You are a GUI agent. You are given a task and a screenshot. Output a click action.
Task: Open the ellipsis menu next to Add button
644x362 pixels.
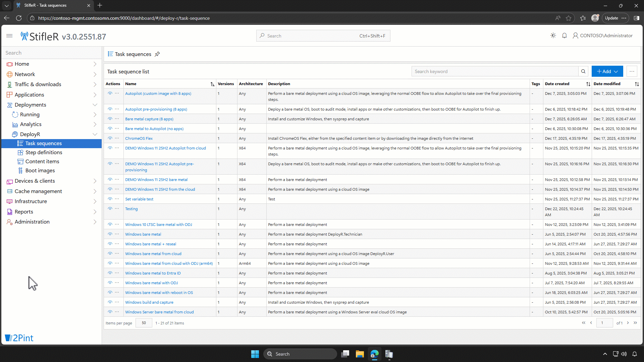click(x=632, y=71)
